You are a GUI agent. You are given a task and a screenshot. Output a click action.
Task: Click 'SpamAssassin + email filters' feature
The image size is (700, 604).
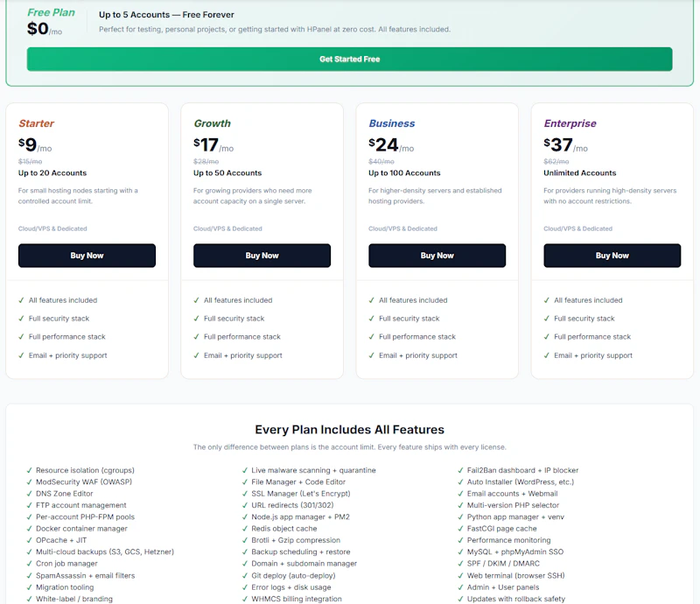click(x=85, y=575)
